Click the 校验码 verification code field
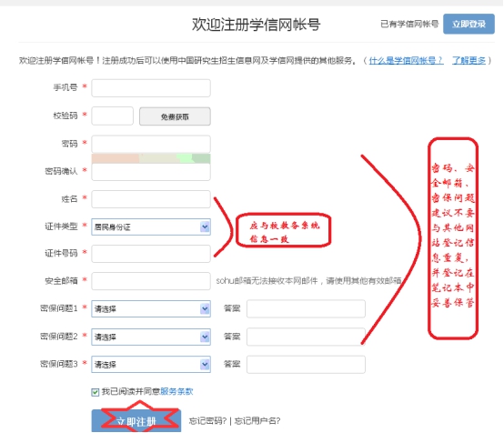 [112, 116]
